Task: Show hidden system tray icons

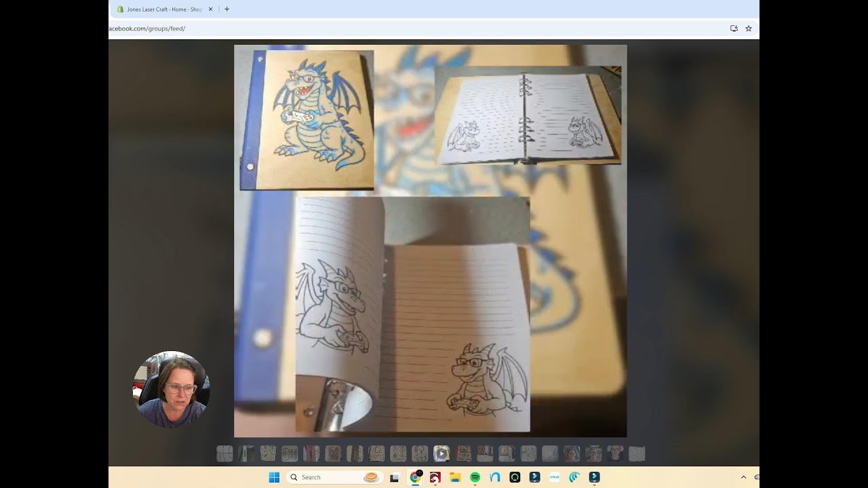Action: (743, 477)
